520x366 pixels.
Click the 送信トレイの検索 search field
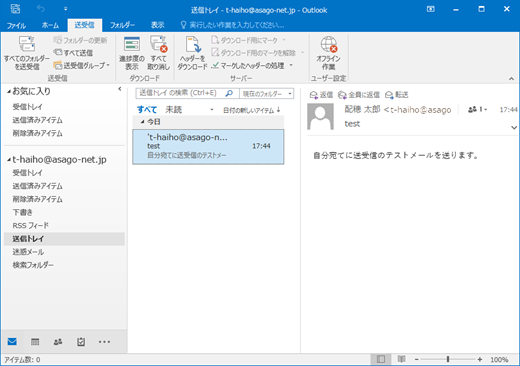(x=180, y=93)
